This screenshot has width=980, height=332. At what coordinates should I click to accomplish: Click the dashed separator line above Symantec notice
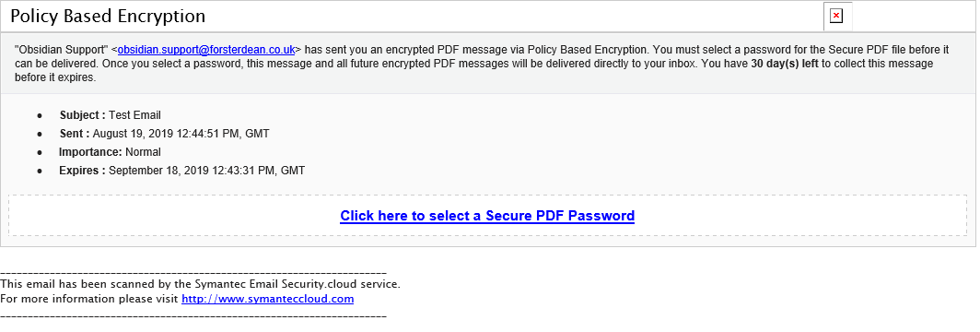193,273
